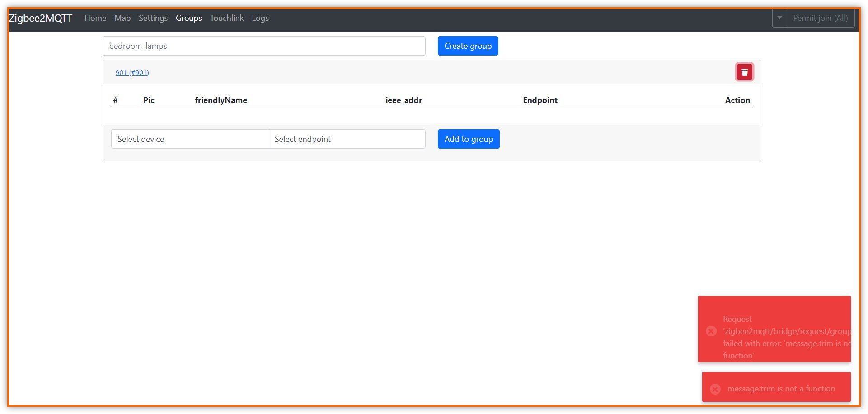Delete group 901 using the trash icon
The width and height of the screenshot is (868, 414).
744,71
